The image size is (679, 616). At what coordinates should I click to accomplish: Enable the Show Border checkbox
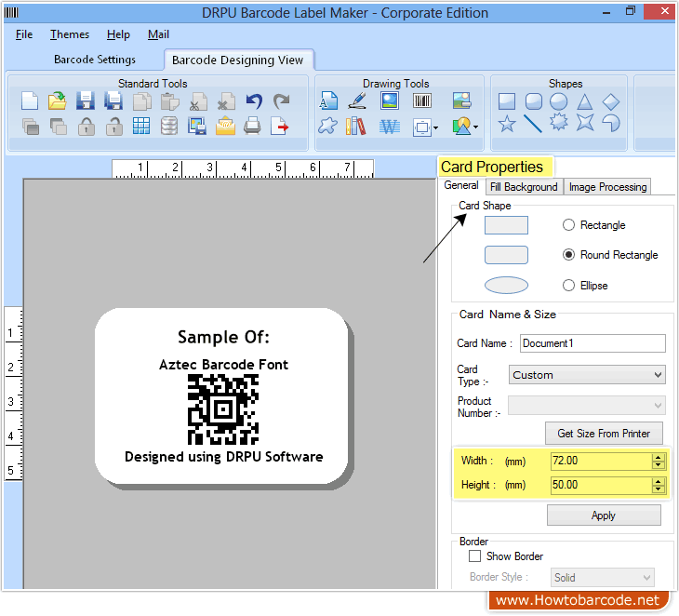pos(474,556)
